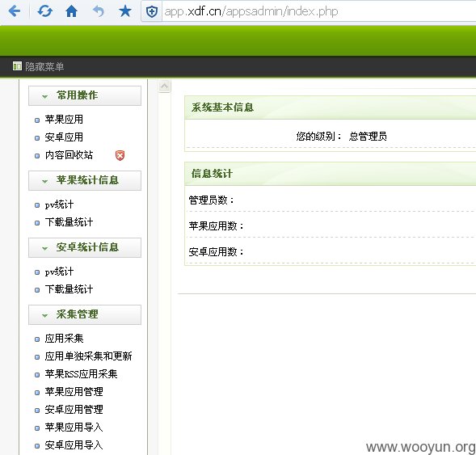Open the 苹果应用管理 link
Image resolution: width=476 pixels, height=455 pixels.
tap(74, 392)
